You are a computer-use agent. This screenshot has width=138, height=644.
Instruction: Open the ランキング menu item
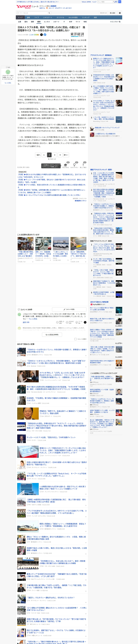[86, 17]
